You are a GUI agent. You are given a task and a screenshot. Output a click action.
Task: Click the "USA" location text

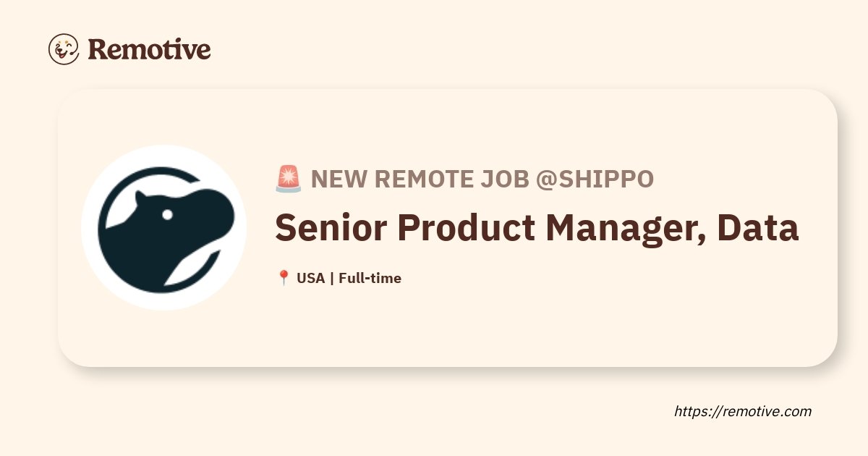coord(310,278)
